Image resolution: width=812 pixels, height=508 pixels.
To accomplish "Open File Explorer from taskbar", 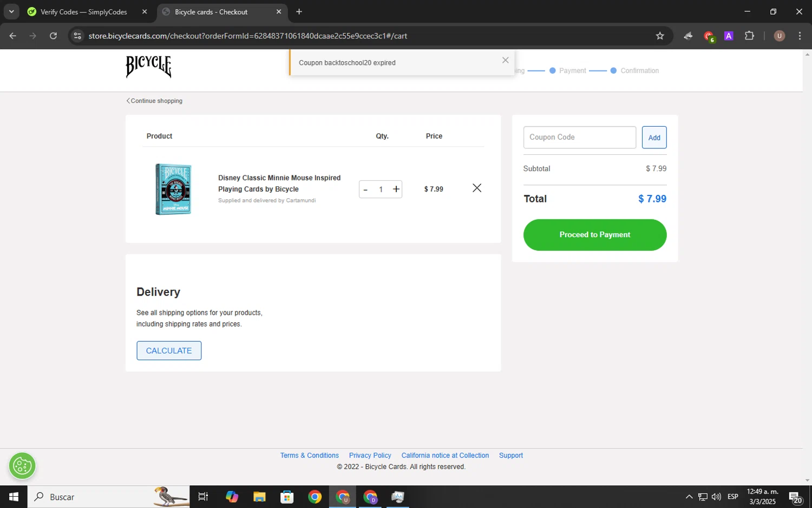I will 259,497.
